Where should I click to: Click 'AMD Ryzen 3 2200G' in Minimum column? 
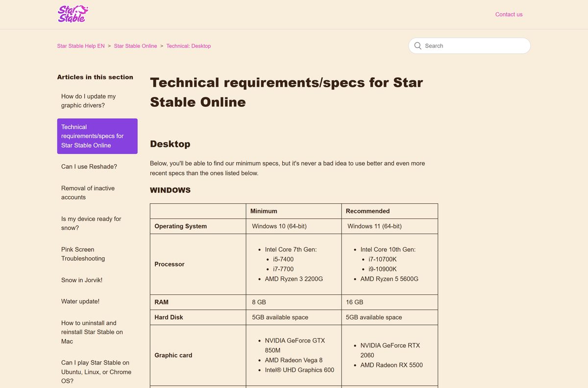click(x=294, y=279)
